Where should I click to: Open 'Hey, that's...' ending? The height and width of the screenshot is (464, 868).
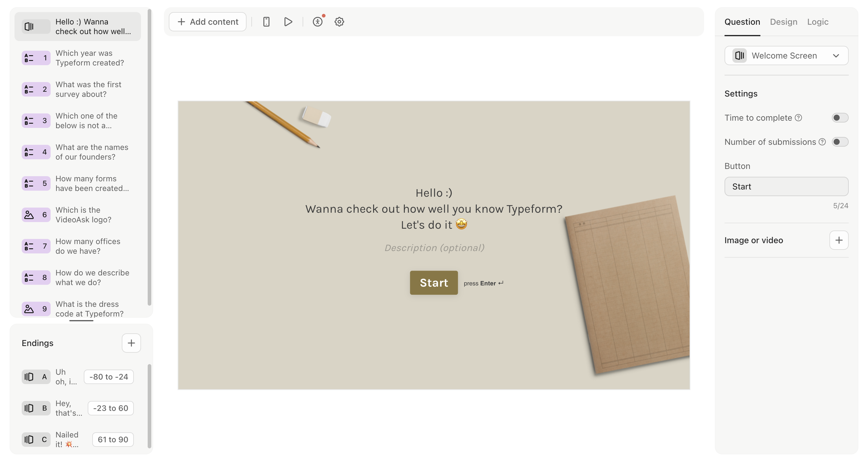point(69,408)
